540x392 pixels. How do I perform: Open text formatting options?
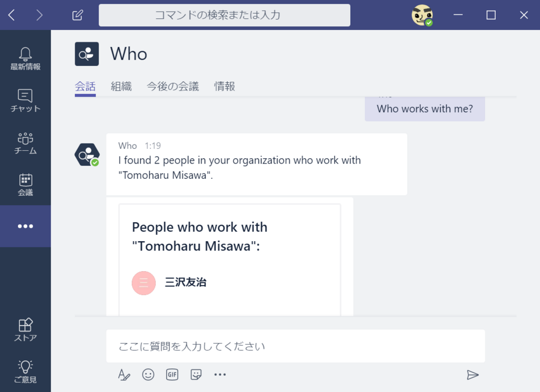(124, 374)
